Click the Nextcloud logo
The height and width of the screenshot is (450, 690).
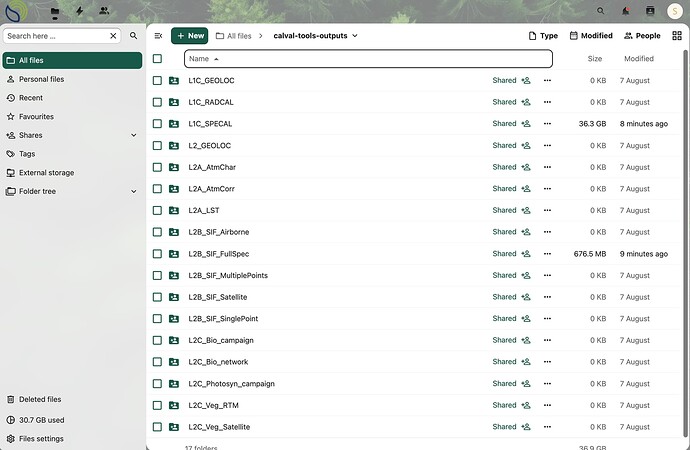click(x=15, y=11)
